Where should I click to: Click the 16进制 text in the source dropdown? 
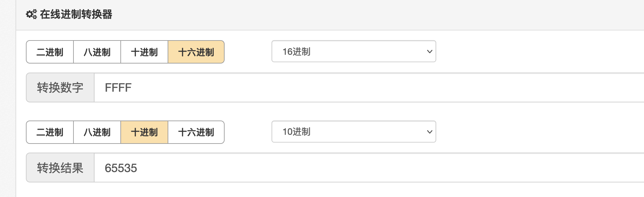296,52
